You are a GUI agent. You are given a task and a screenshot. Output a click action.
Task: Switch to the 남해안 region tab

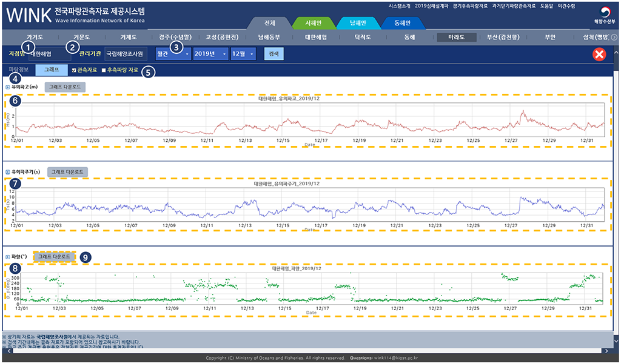pyautogui.click(x=358, y=23)
